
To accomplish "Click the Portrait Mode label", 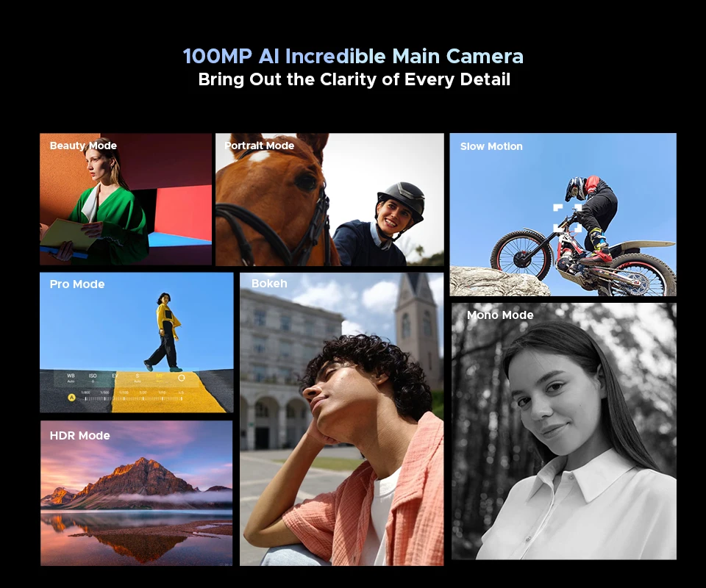I will click(259, 146).
